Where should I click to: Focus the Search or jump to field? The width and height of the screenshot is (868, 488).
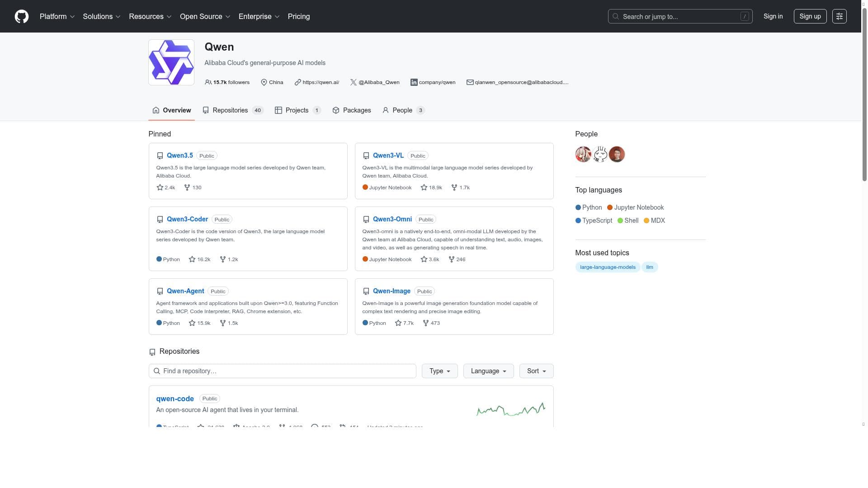point(680,16)
